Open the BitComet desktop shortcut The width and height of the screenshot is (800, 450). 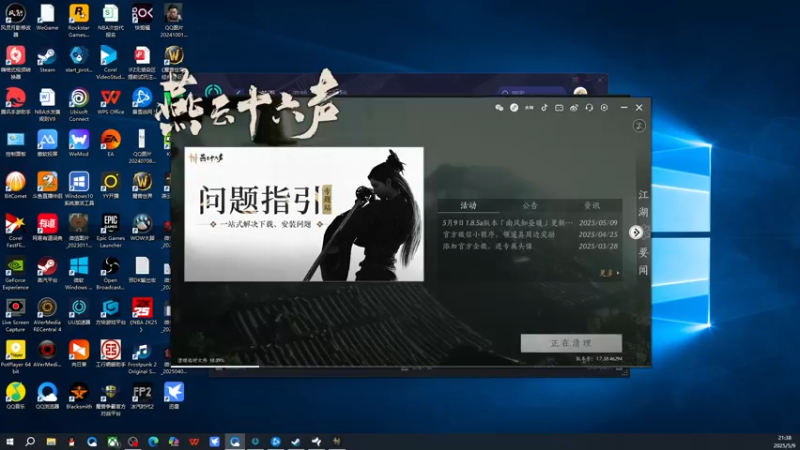click(15, 186)
